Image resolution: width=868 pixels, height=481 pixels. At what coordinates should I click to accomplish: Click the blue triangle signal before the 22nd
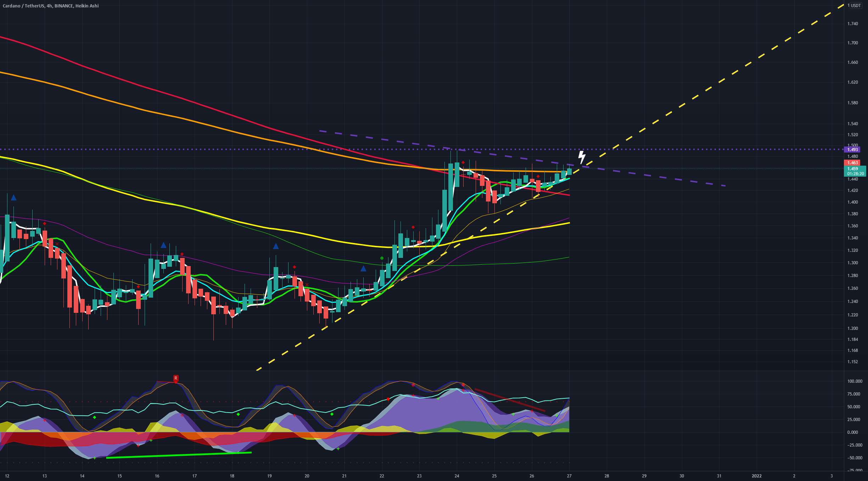click(x=363, y=269)
